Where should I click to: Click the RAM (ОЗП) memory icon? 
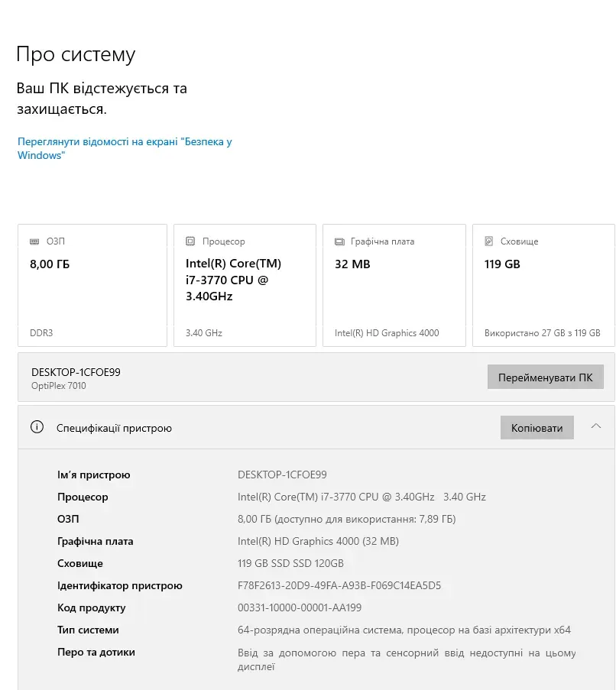click(34, 241)
